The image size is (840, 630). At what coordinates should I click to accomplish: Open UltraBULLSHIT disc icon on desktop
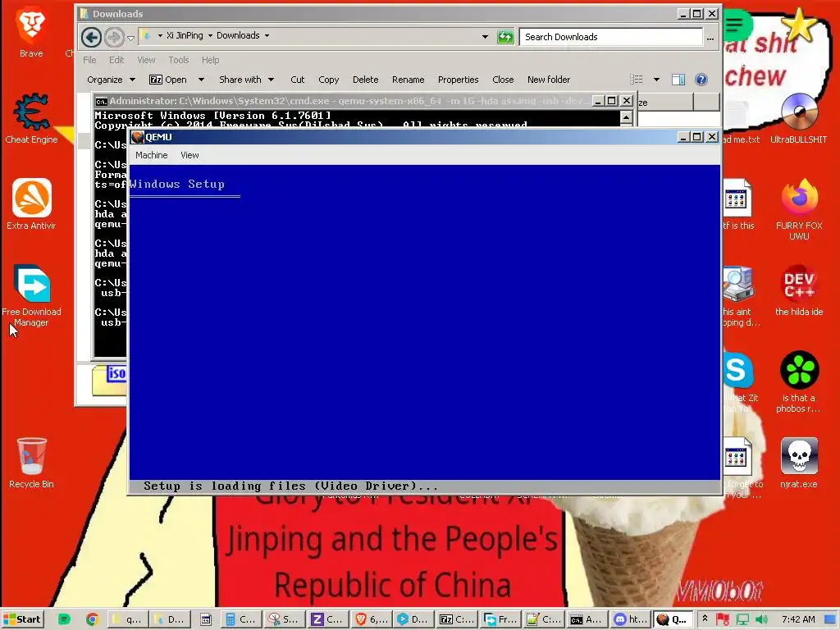[x=799, y=118]
